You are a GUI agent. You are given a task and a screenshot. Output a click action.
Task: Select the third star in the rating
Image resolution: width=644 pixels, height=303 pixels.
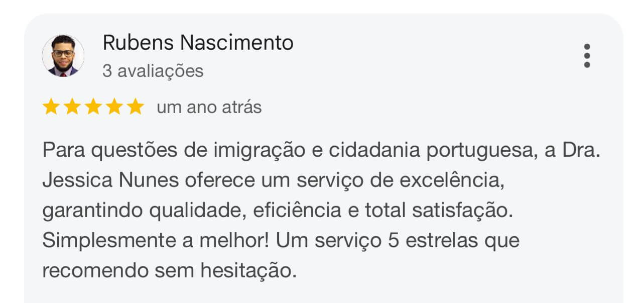93,107
